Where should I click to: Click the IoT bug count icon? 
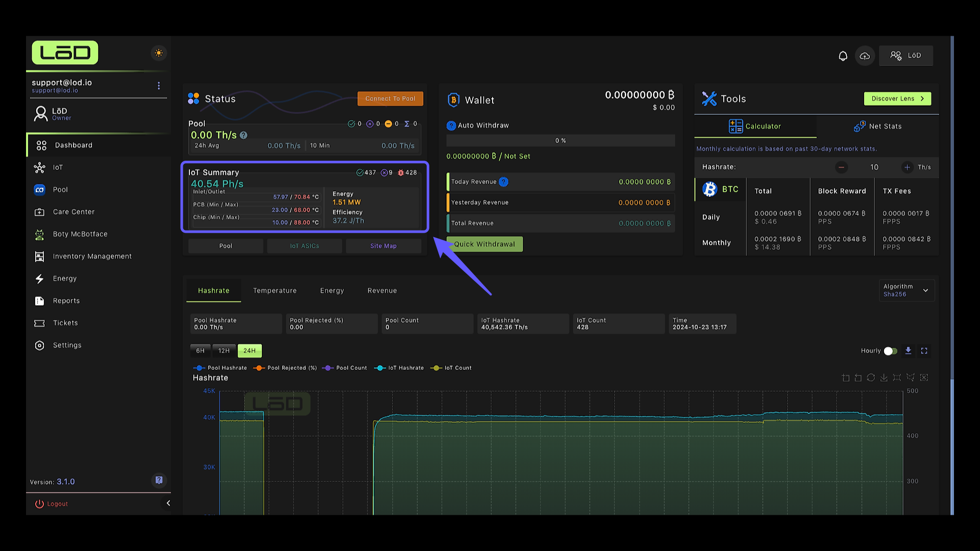coord(401,172)
